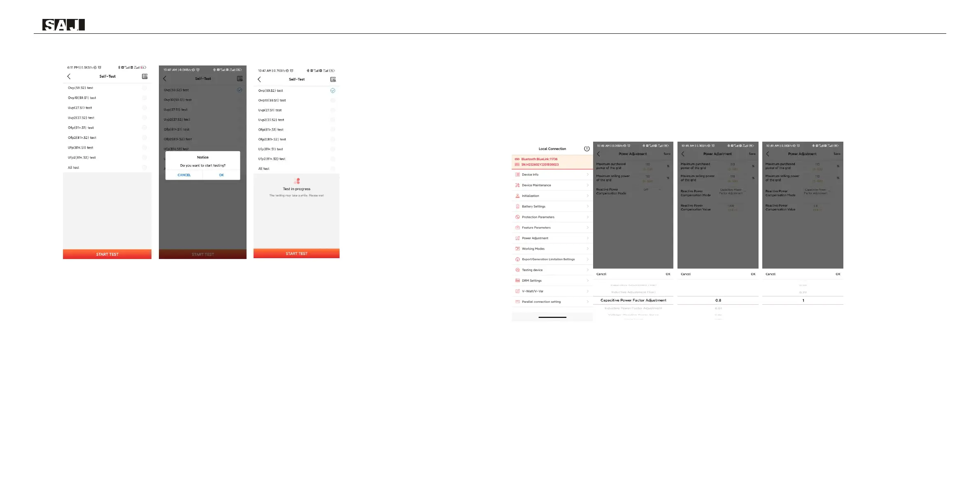
Task: Tap OK above the 0.8 value picker
Action: tap(753, 274)
